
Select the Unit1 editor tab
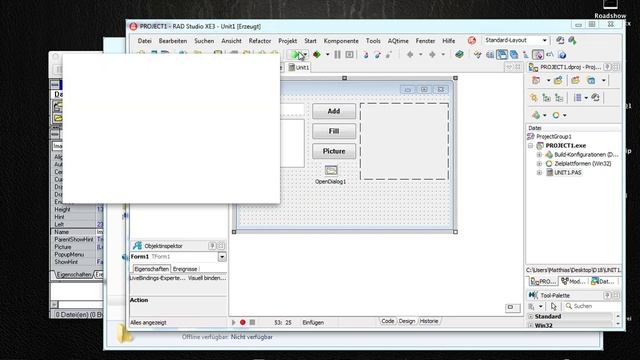[x=299, y=67]
